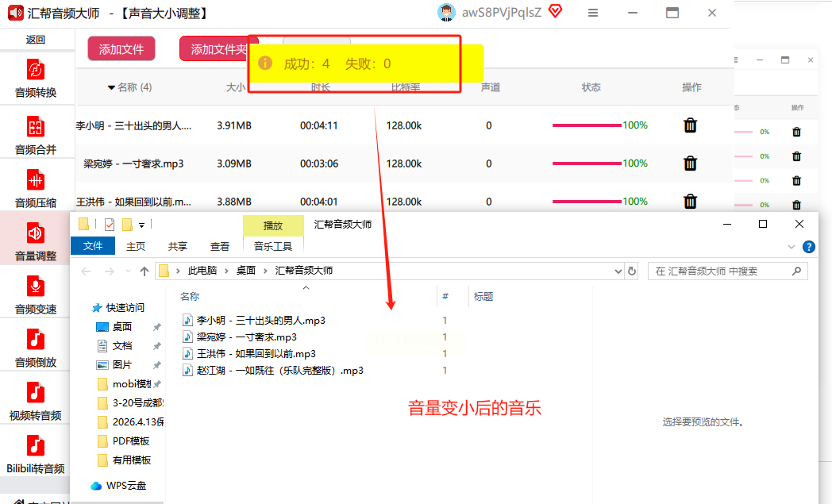Select file 赵江湖 - 一如既往（乐队完整版）.mp3
The height and width of the screenshot is (504, 832).
coord(273,371)
